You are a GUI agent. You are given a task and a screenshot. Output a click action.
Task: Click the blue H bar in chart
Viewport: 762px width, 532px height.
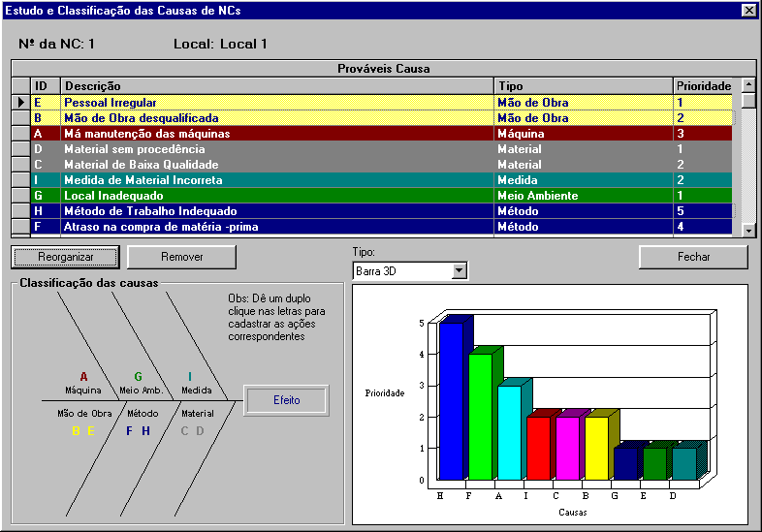(451, 401)
